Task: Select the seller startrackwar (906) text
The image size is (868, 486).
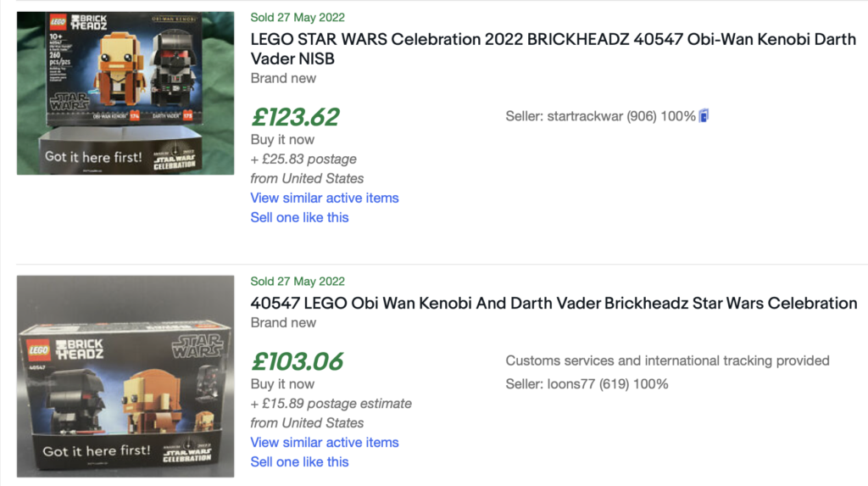Action: coord(600,116)
